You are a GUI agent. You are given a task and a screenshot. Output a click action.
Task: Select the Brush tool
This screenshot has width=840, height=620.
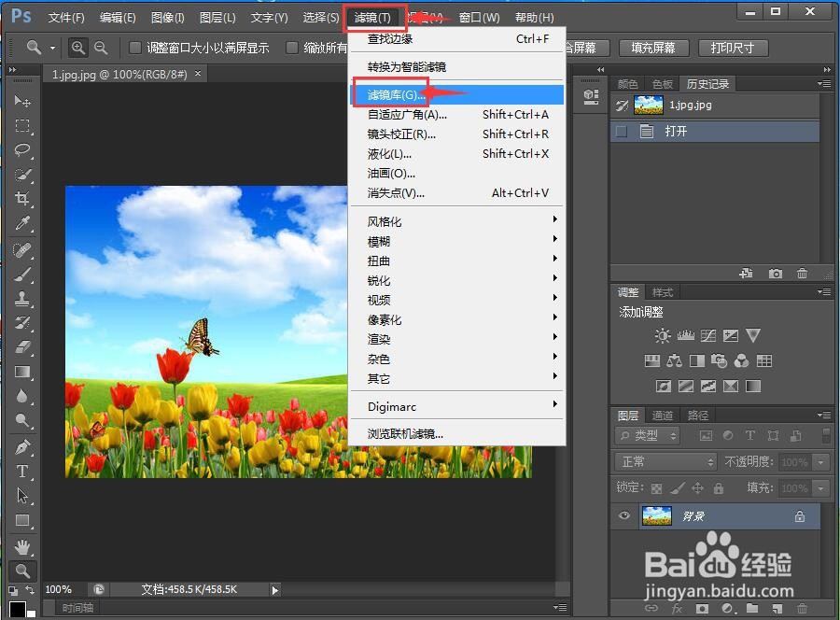[x=22, y=274]
